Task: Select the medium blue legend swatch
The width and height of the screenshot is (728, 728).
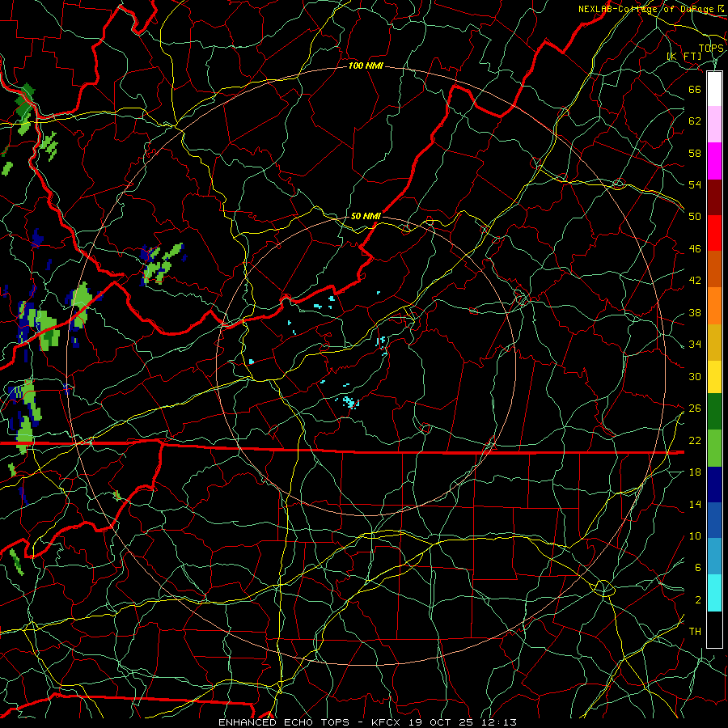Action: [x=714, y=520]
